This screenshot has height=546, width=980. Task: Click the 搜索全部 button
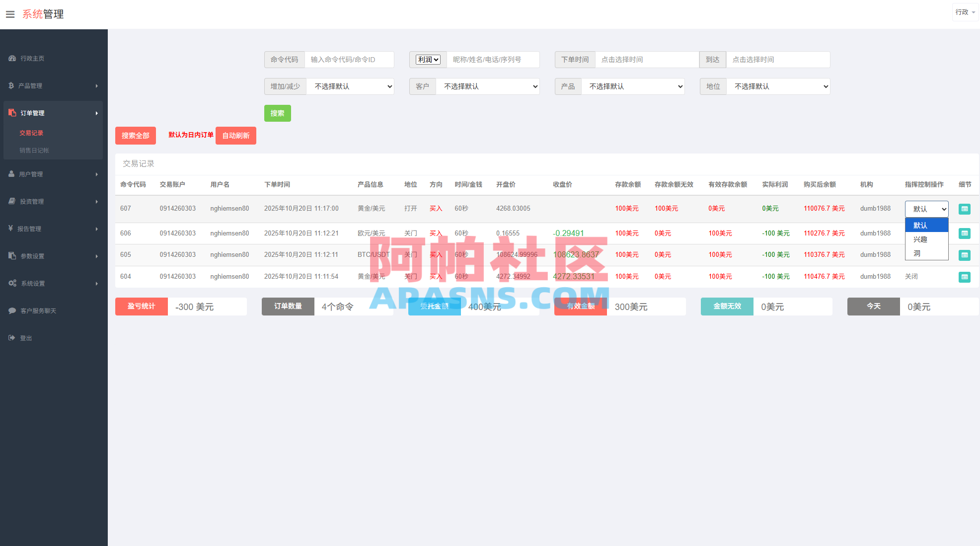tap(135, 135)
